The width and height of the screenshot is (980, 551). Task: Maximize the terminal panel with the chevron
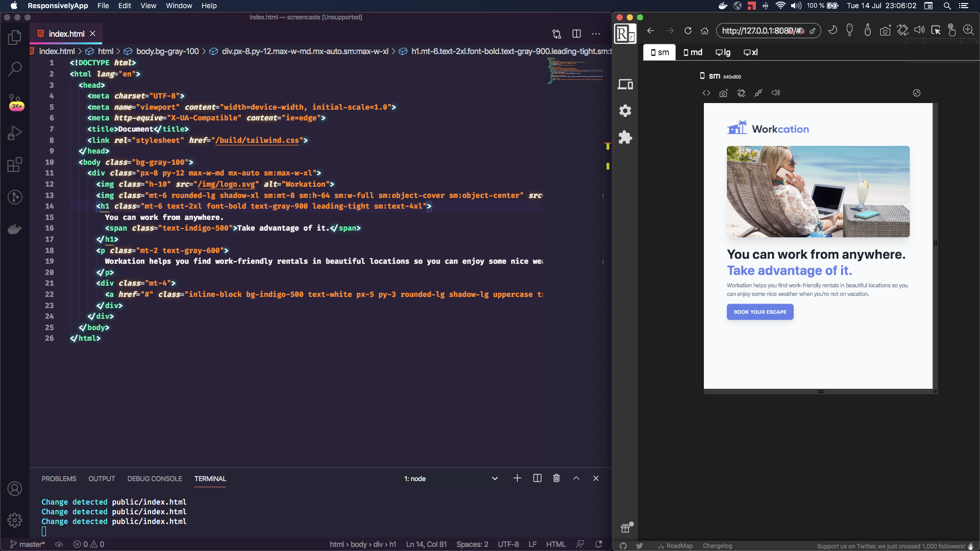coord(576,479)
